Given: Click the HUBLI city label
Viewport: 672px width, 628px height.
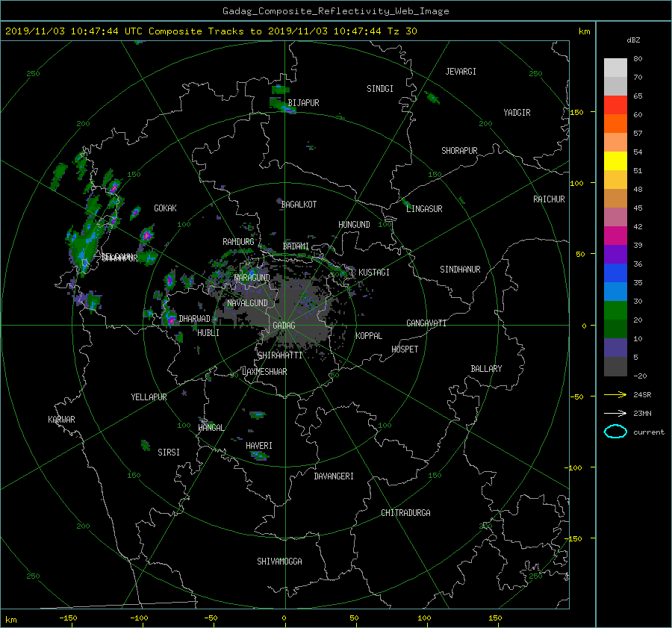Looking at the screenshot, I should click(x=208, y=332).
